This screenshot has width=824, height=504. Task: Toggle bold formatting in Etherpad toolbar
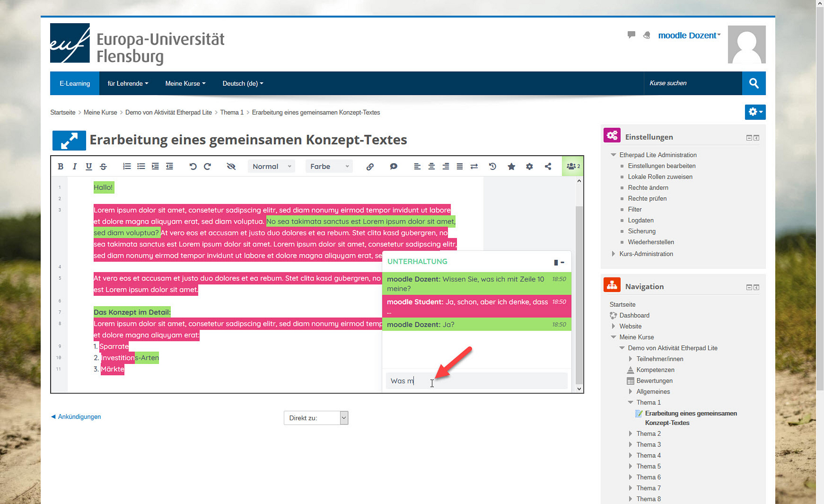60,166
